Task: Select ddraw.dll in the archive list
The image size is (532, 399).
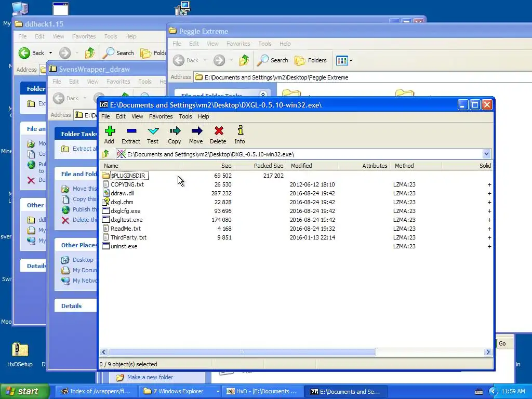Action: 118,193
